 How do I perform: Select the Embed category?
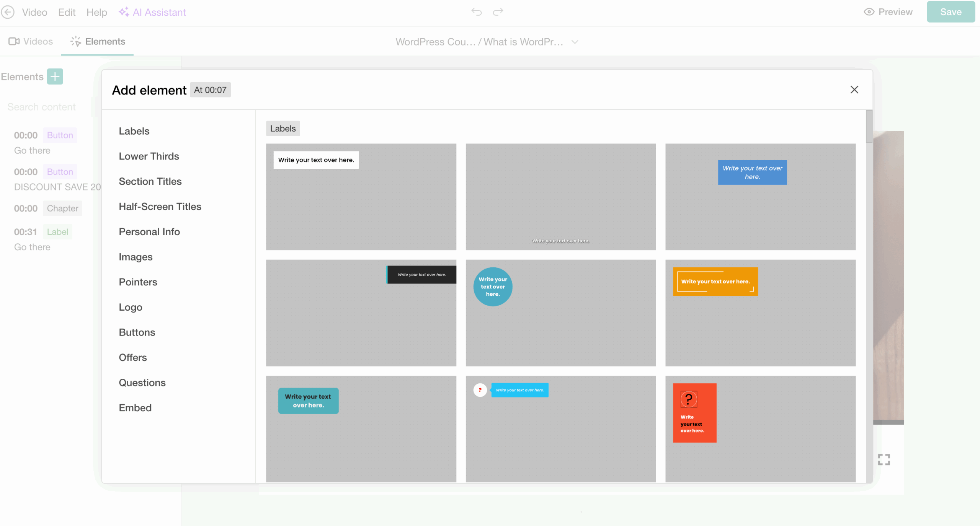[135, 408]
